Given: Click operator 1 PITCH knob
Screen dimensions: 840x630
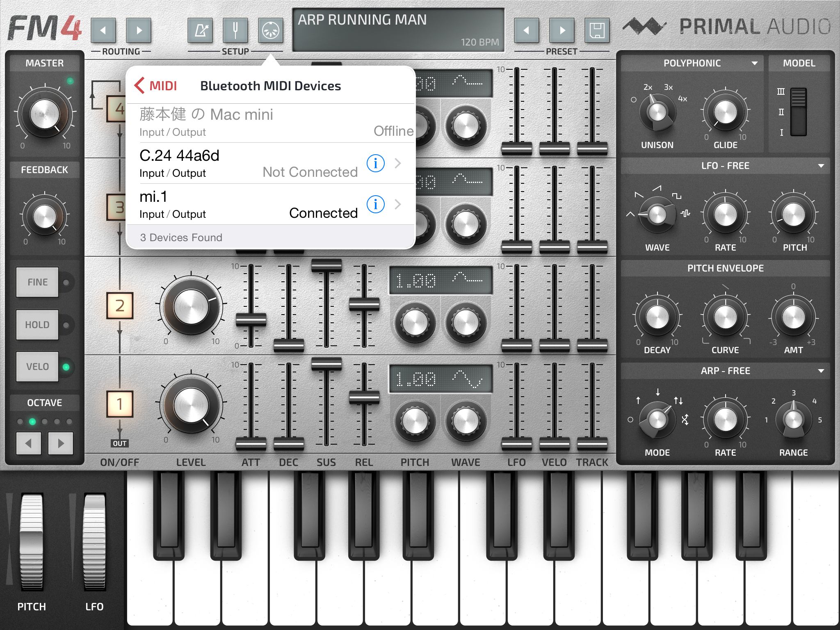Looking at the screenshot, I should coord(415,421).
